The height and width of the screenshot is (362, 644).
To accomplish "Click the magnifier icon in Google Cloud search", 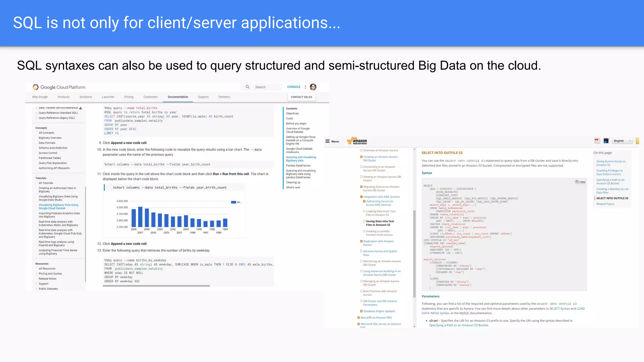I will pyautogui.click(x=248, y=87).
